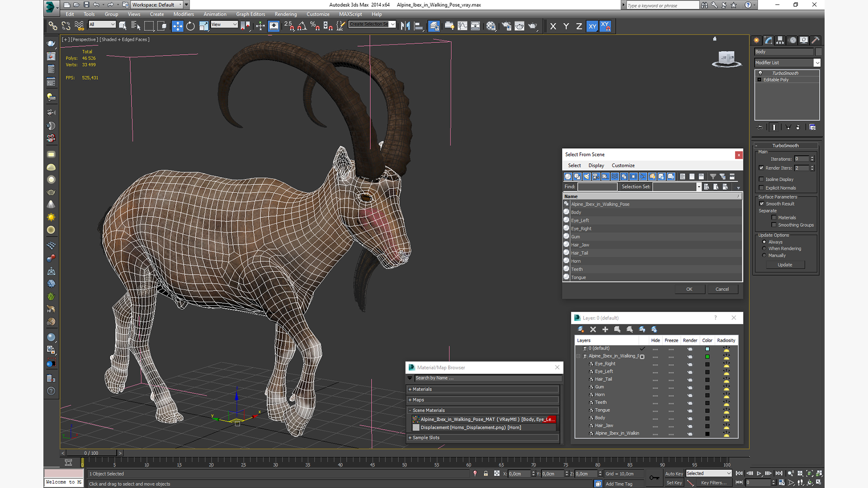Open Key Filters dialog
The width and height of the screenshot is (868, 488).
[713, 483]
